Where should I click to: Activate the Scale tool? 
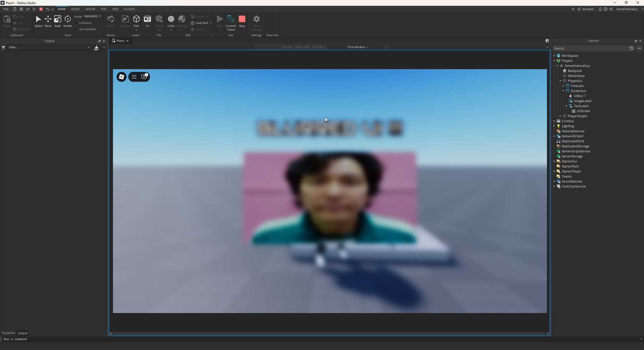pos(58,21)
